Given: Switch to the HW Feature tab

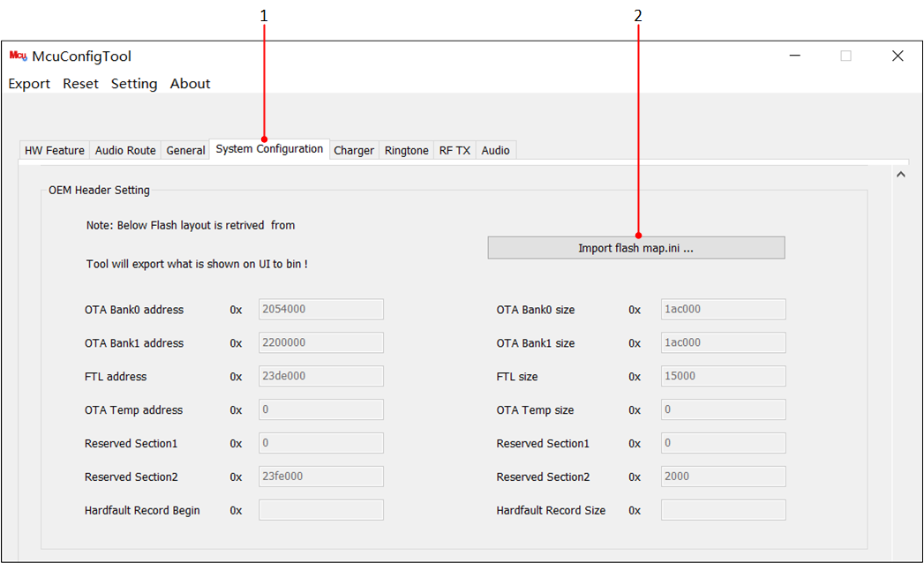Looking at the screenshot, I should tap(54, 150).
